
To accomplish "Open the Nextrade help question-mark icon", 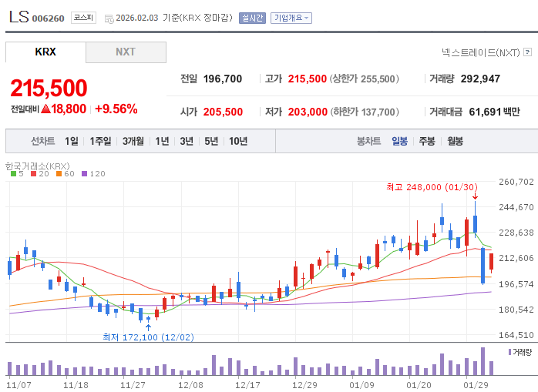I will click(528, 52).
